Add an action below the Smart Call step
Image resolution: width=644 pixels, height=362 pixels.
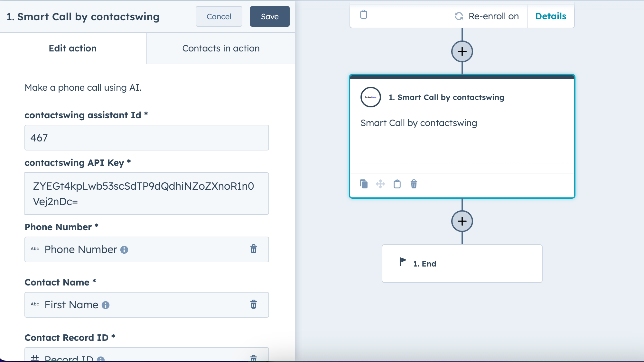[x=462, y=221]
